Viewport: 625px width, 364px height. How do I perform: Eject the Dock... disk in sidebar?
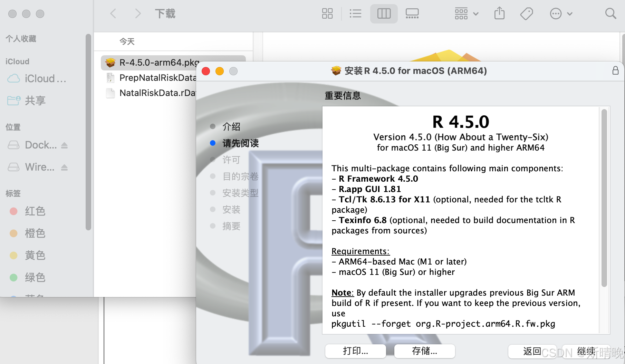(x=64, y=145)
